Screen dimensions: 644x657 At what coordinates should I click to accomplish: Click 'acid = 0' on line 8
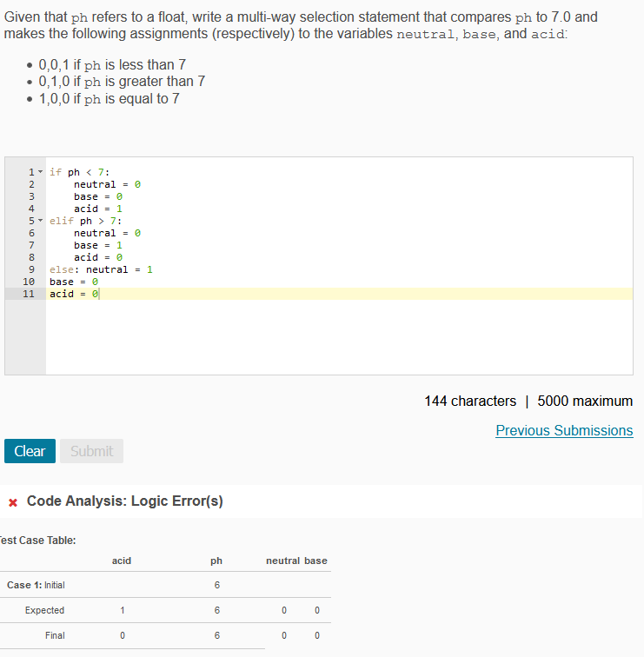tap(98, 257)
